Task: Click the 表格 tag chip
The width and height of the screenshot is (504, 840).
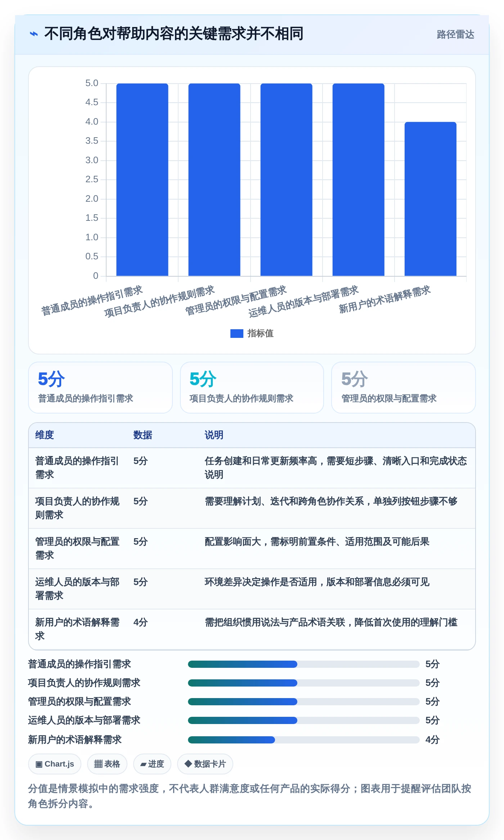Action: click(107, 764)
